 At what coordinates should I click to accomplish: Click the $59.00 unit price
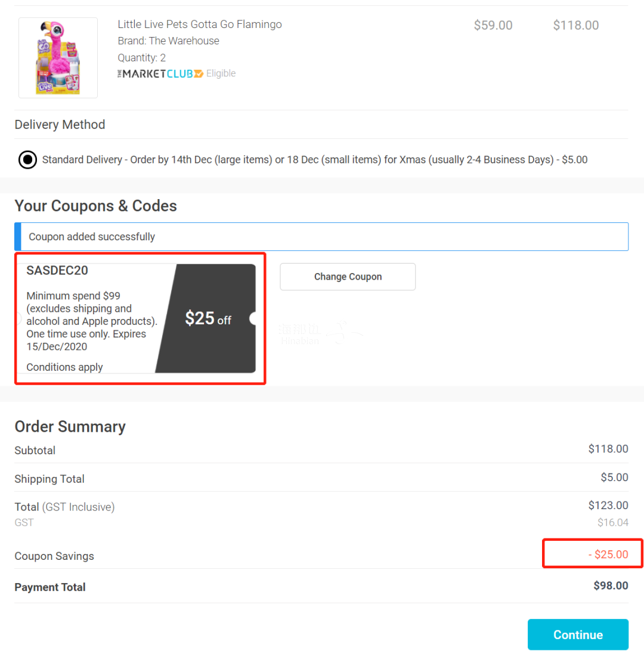point(493,25)
